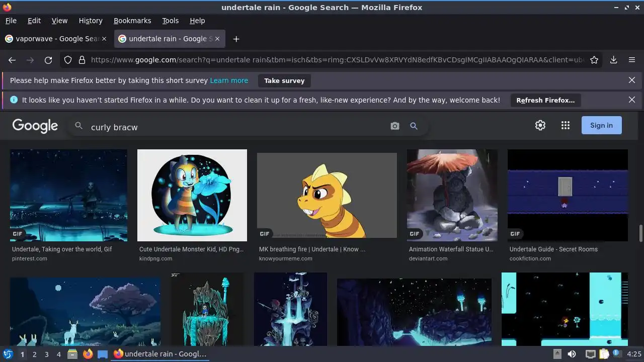Image resolution: width=644 pixels, height=362 pixels.
Task: Open the Undertale Guide Secret Rooms GIF
Action: tap(568, 195)
